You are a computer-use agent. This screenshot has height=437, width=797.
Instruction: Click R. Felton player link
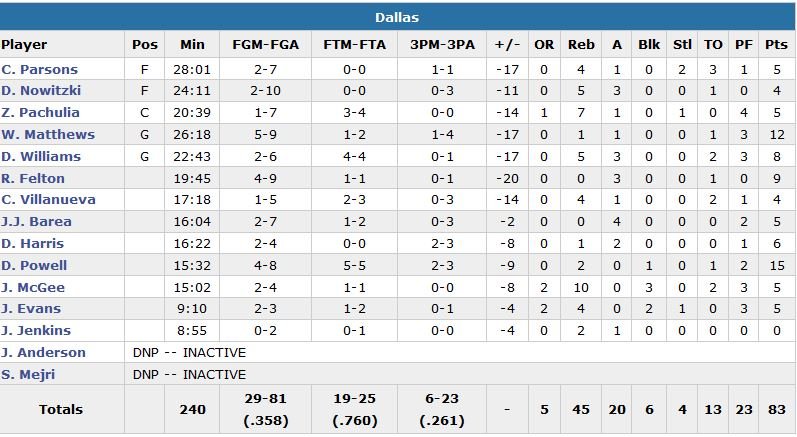point(33,179)
